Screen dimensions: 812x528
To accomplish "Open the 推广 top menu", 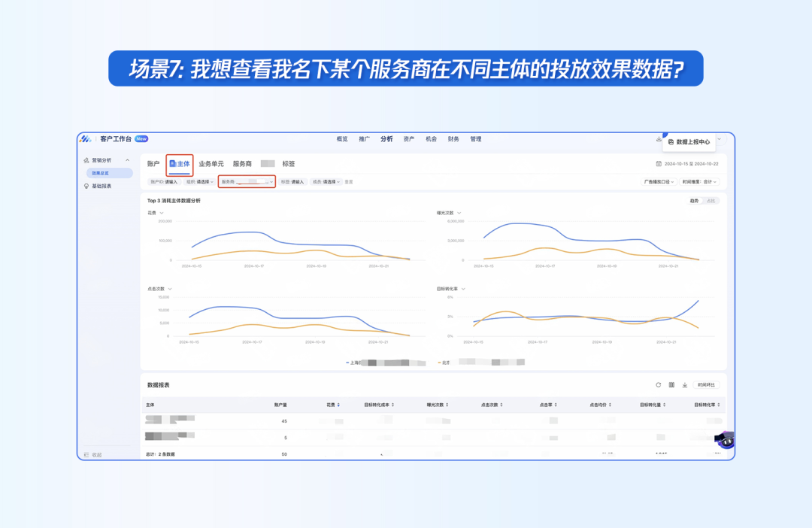I will point(365,139).
